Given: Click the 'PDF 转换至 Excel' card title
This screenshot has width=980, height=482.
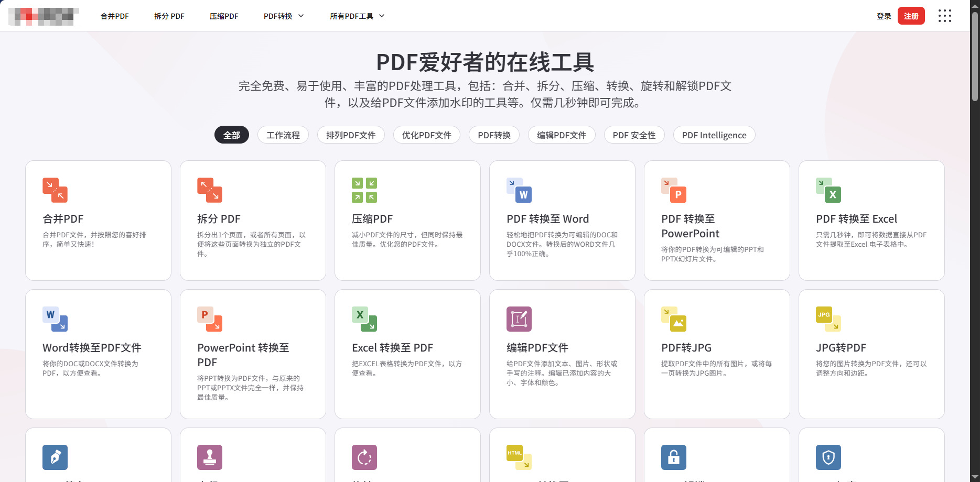Looking at the screenshot, I should (856, 219).
